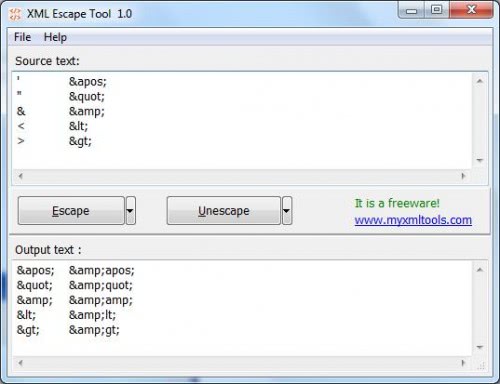This screenshot has height=384, width=500.
Task: Click the Output text scroll up arrow
Action: [x=480, y=270]
